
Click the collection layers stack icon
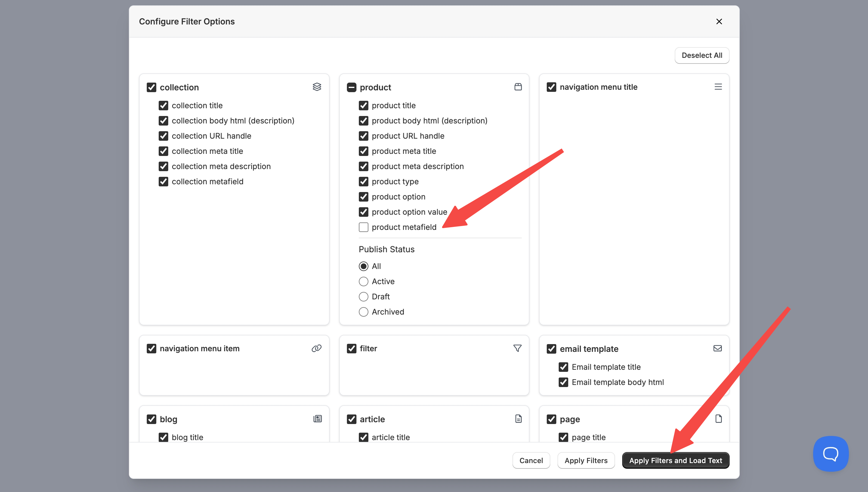tap(317, 87)
